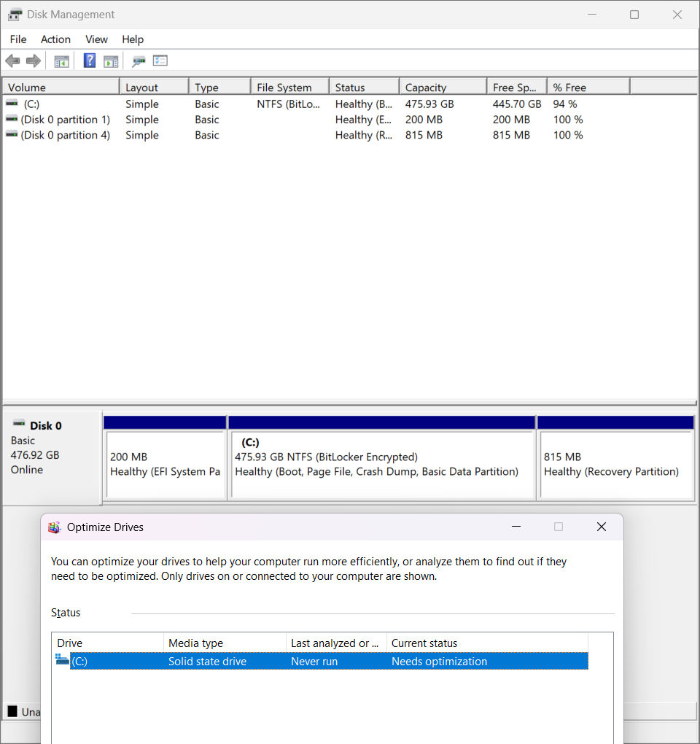The image size is (700, 744).
Task: Minimize the Optimize Drives window
Action: click(516, 527)
